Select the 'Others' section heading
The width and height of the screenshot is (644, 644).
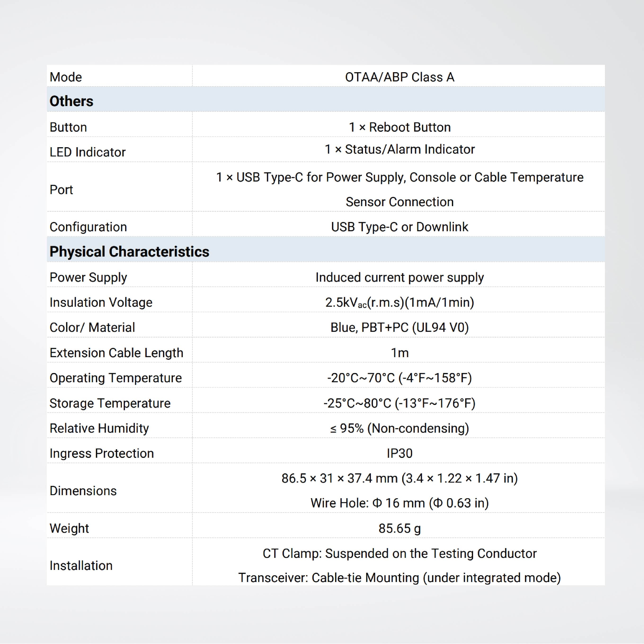coord(71,101)
